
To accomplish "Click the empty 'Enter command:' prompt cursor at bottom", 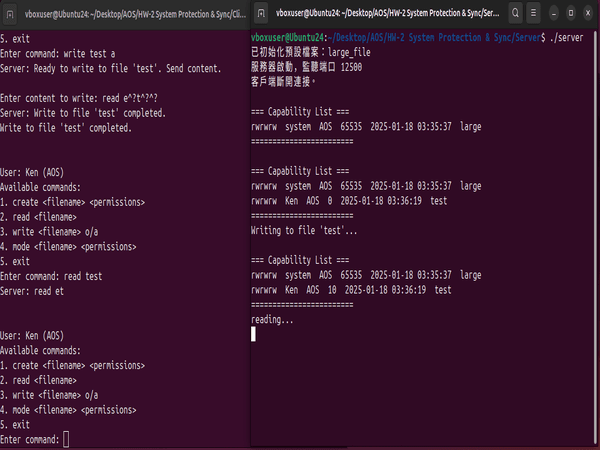I will [66, 439].
